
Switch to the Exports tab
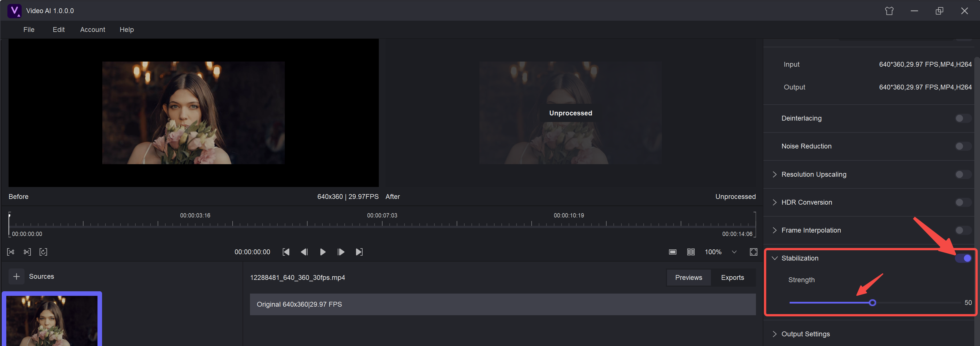(732, 278)
